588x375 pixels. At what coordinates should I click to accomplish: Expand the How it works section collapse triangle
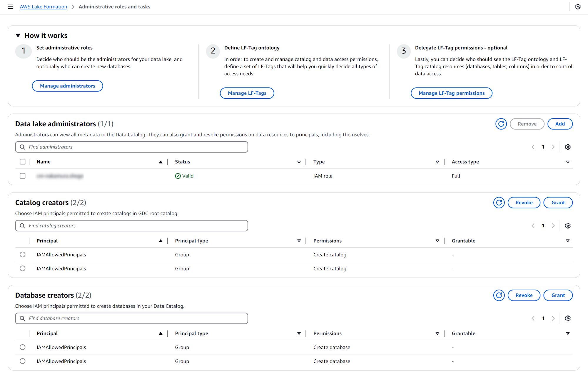tap(18, 35)
